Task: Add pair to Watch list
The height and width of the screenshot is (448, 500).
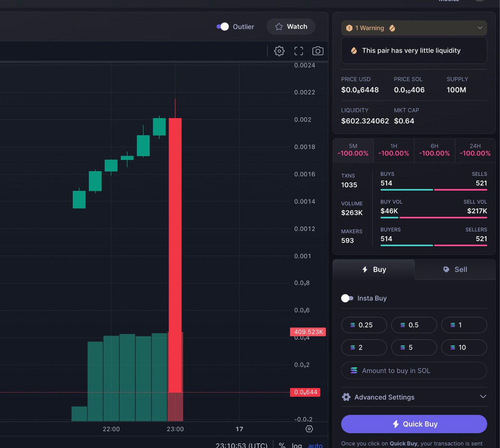Action: pos(291,27)
